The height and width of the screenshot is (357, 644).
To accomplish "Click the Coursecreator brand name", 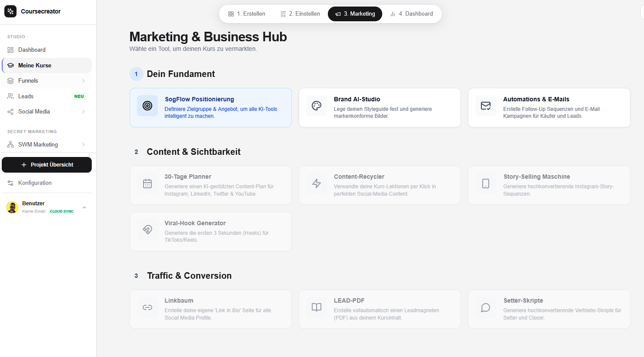I will coord(41,11).
